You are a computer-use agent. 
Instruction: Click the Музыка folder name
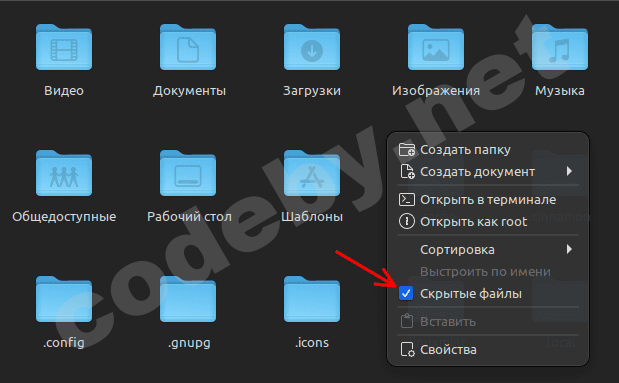[x=560, y=91]
